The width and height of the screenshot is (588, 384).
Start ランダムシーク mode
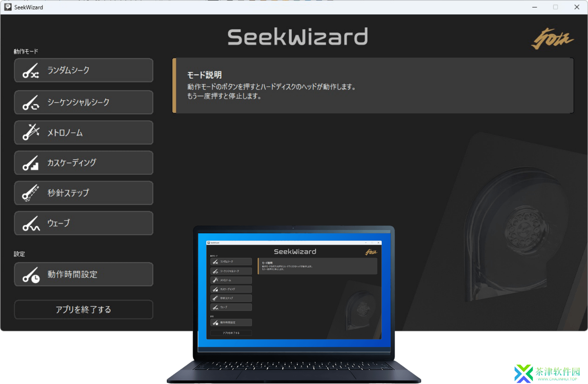pyautogui.click(x=84, y=70)
